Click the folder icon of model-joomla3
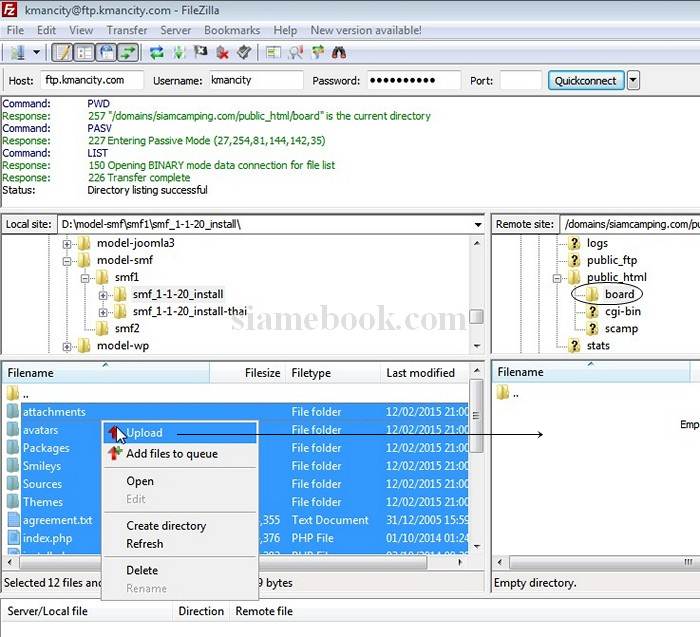The width and height of the screenshot is (700, 637). (x=83, y=243)
